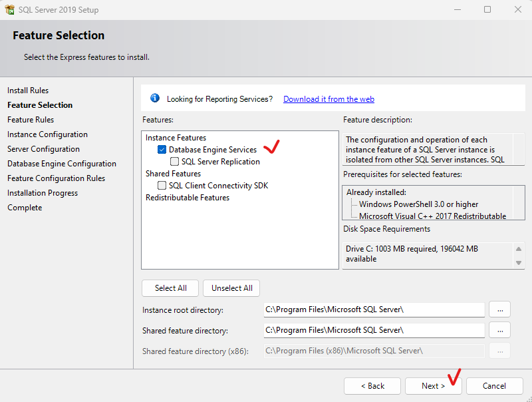Click the Select All button

pyautogui.click(x=171, y=288)
